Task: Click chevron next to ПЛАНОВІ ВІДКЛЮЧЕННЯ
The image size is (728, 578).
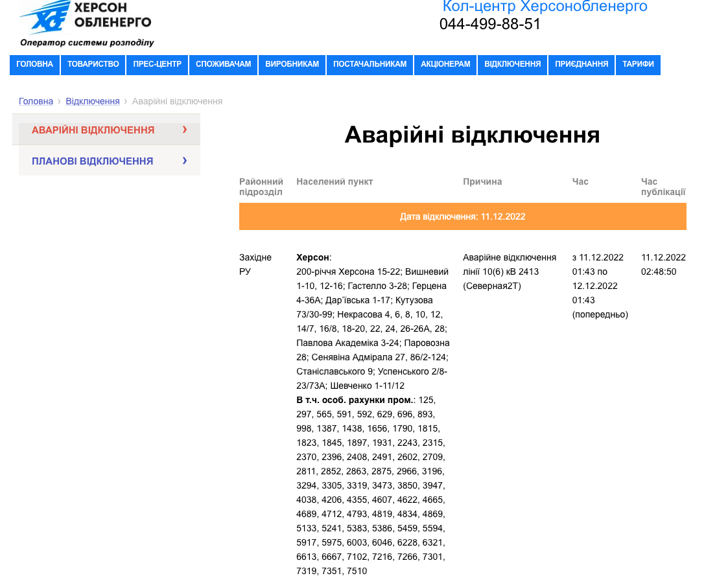Action: (185, 161)
